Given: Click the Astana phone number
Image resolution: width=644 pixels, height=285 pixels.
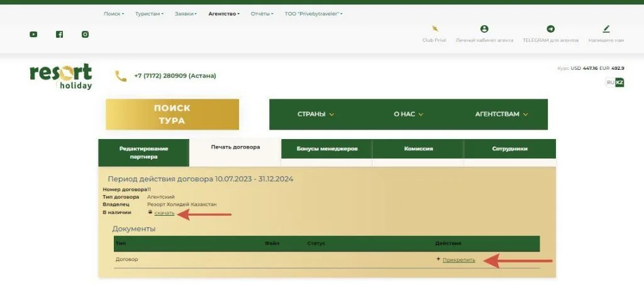Looking at the screenshot, I should [x=175, y=75].
